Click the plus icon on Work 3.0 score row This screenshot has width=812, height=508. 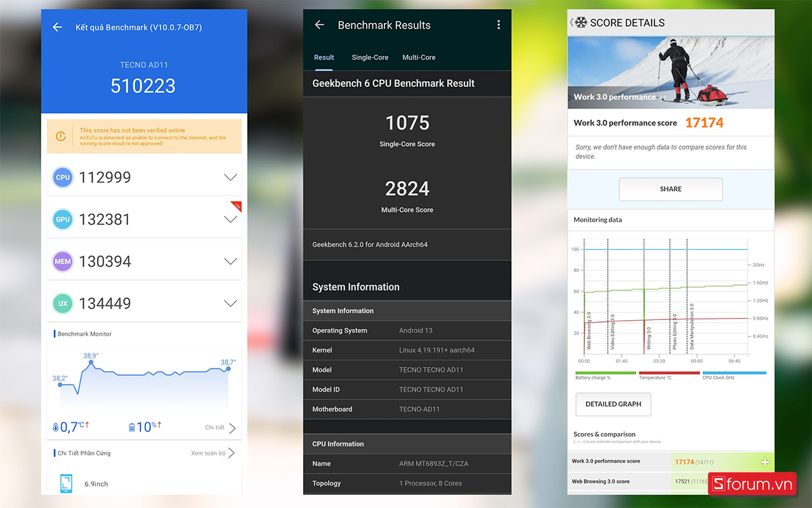[x=765, y=462]
